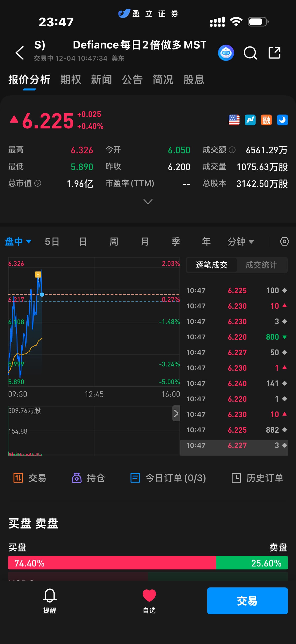
Task: Open chart settings hexagon icon
Action: 284,241
